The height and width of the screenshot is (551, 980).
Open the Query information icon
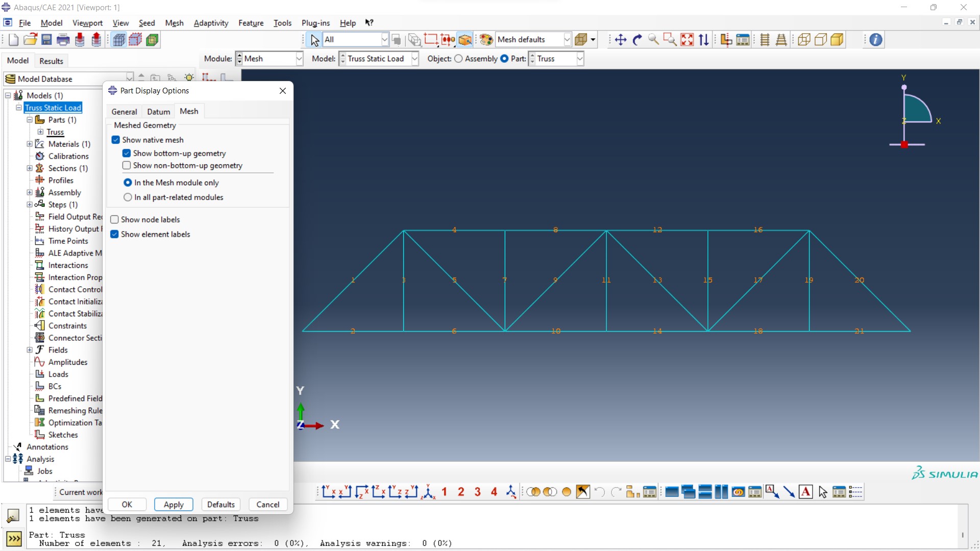click(x=876, y=40)
